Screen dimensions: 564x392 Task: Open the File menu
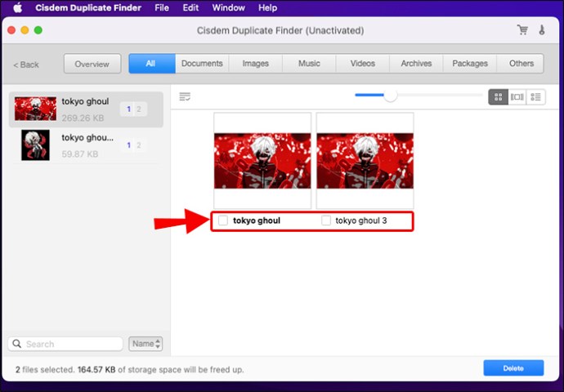pyautogui.click(x=162, y=7)
